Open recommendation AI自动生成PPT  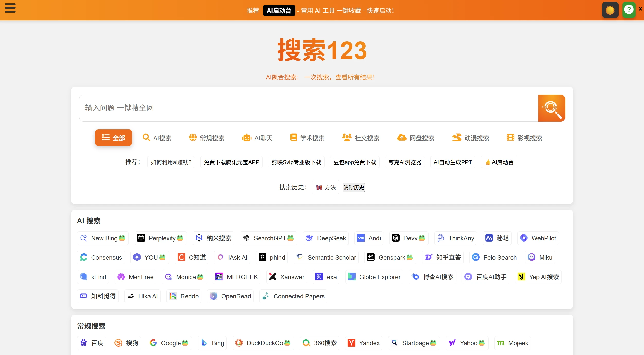[x=453, y=162]
